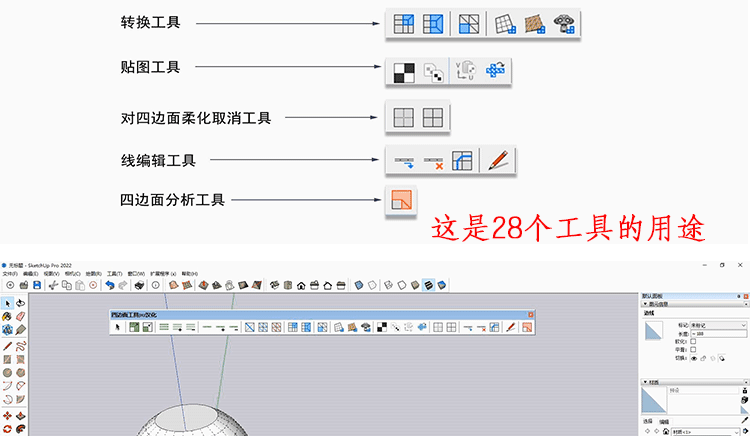The image size is (750, 436).
Task: Select the Wireframe face style icon
Action: click(x=388, y=285)
